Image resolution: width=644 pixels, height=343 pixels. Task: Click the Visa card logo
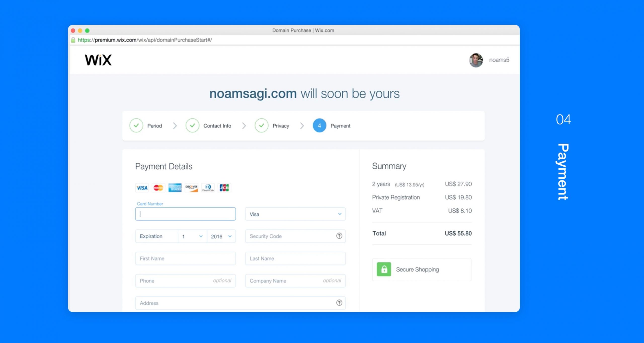coord(142,188)
